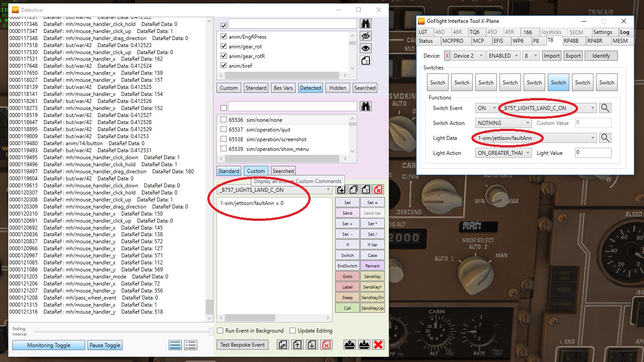Click the Monitoring Toggle button

pos(49,345)
